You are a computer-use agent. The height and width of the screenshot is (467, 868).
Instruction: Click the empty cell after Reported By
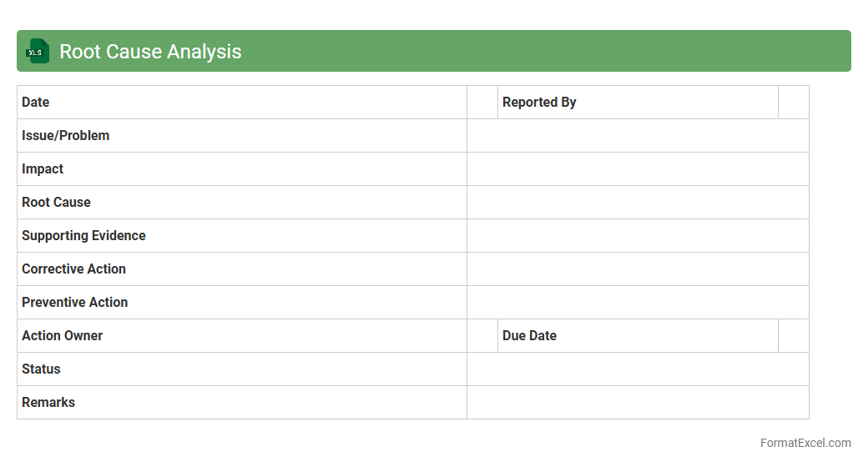(x=793, y=103)
